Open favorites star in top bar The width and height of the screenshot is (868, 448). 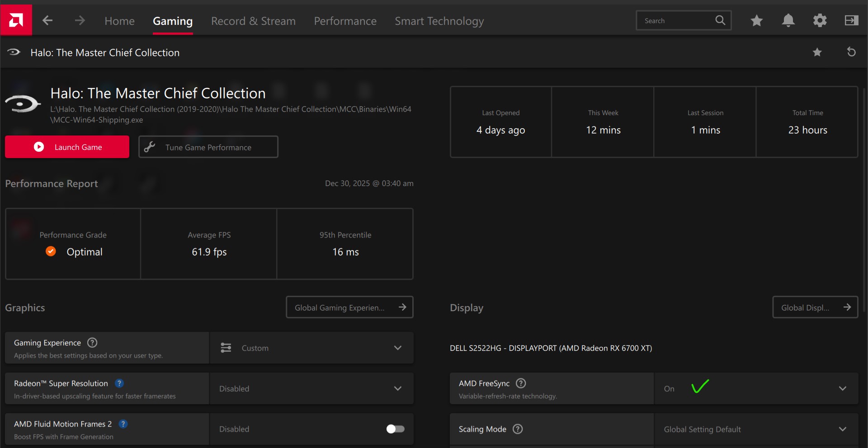coord(757,20)
